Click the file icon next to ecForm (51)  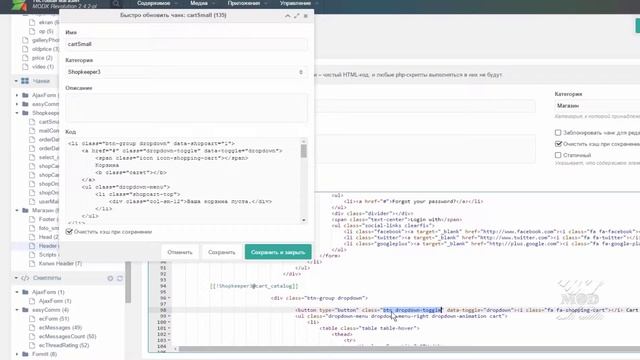32,318
